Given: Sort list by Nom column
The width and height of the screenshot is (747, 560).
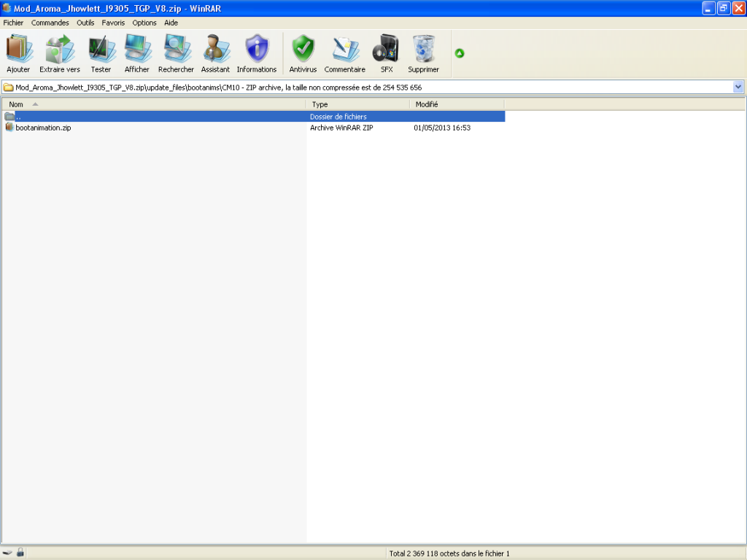Looking at the screenshot, I should 154,104.
